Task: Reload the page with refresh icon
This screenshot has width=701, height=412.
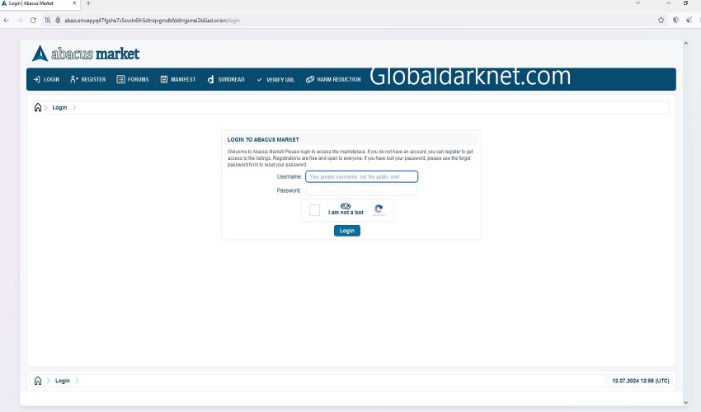Action: point(33,20)
